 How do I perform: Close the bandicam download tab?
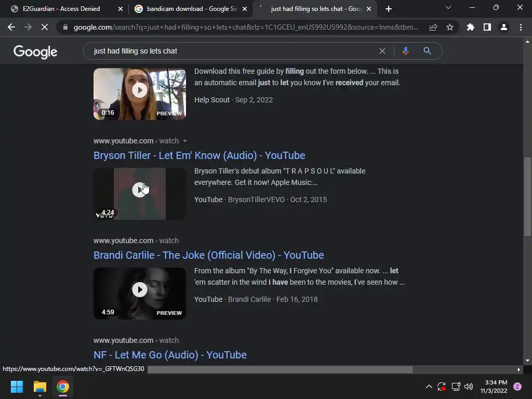tap(245, 9)
